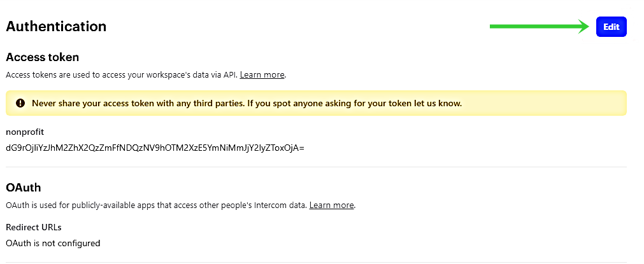Viewport: 644px width, 264px height.
Task: Click the word API in token description
Action: [231, 75]
